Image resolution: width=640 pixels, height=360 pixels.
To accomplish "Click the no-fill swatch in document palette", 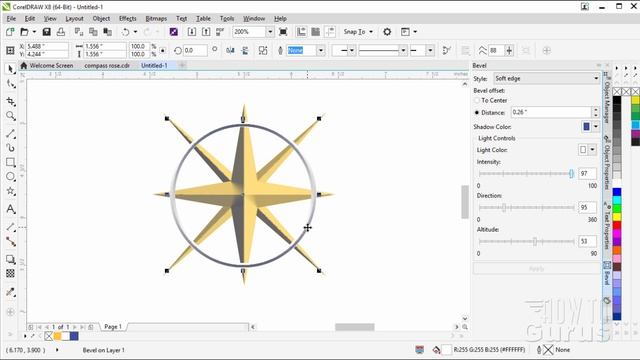I will (x=49, y=336).
